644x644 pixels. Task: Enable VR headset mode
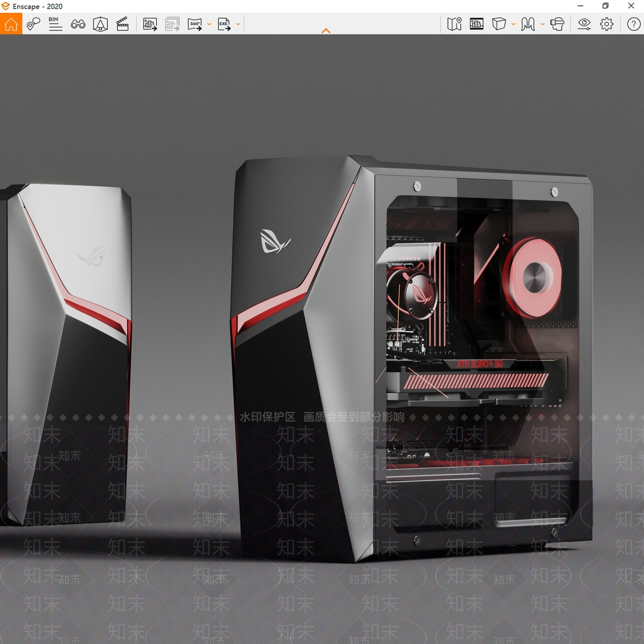pyautogui.click(x=557, y=24)
